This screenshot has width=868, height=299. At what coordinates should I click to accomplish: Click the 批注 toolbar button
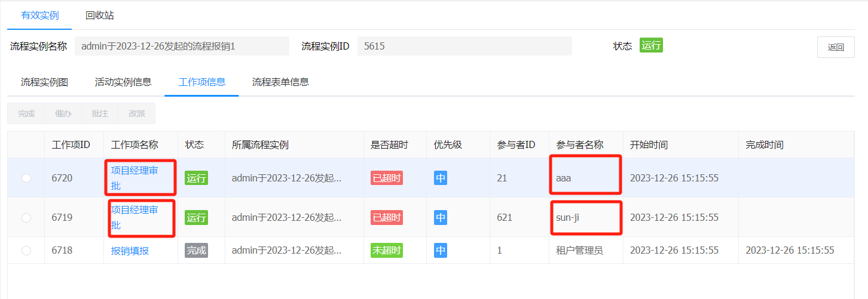point(100,113)
